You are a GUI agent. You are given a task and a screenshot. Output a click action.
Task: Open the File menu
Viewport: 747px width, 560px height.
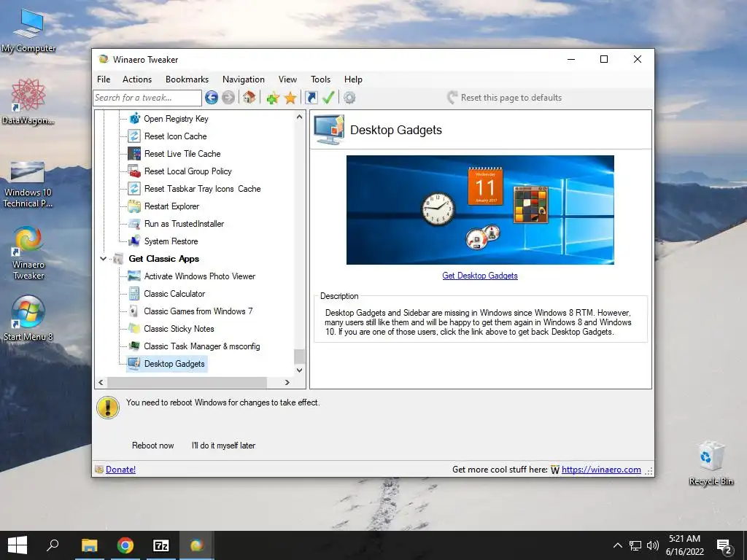[104, 79]
